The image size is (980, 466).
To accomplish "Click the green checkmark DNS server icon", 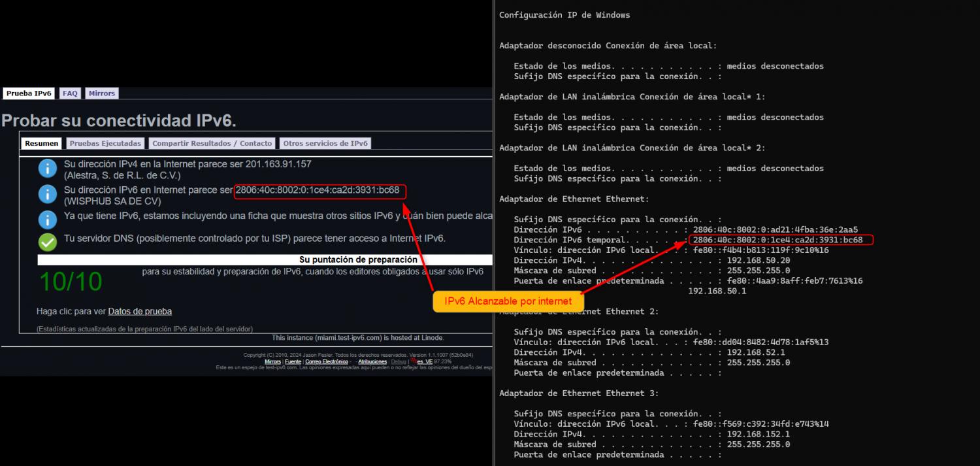I will click(x=47, y=242).
